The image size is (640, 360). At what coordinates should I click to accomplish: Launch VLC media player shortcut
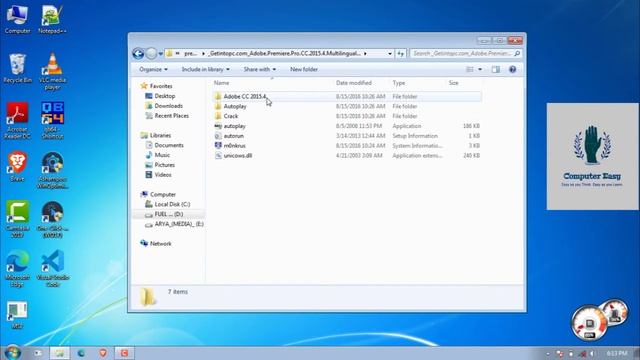point(52,71)
